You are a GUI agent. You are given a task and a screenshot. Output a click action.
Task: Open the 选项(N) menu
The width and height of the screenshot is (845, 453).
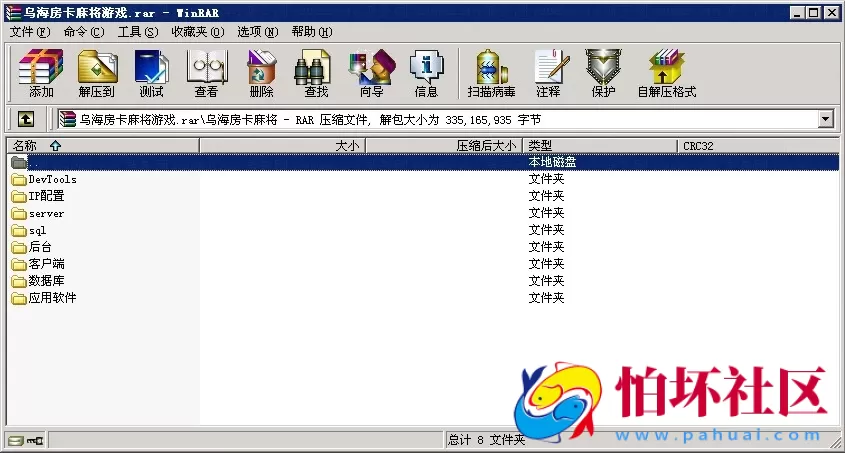[x=258, y=32]
